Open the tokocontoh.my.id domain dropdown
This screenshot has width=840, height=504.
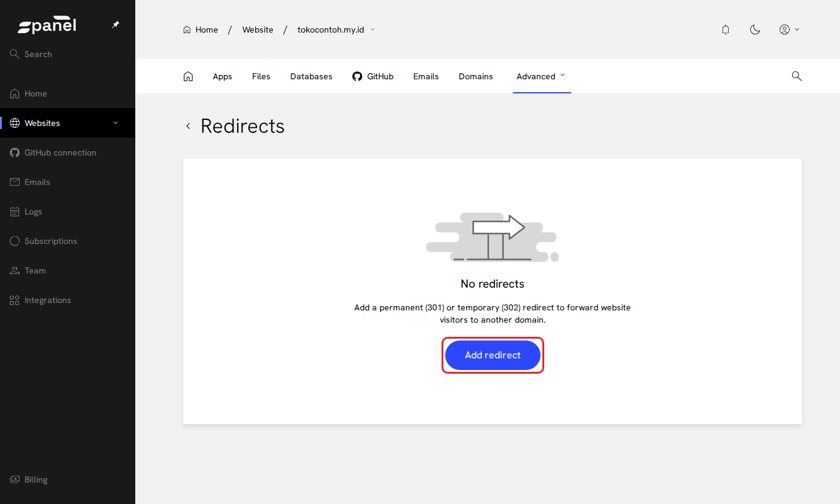(x=336, y=30)
